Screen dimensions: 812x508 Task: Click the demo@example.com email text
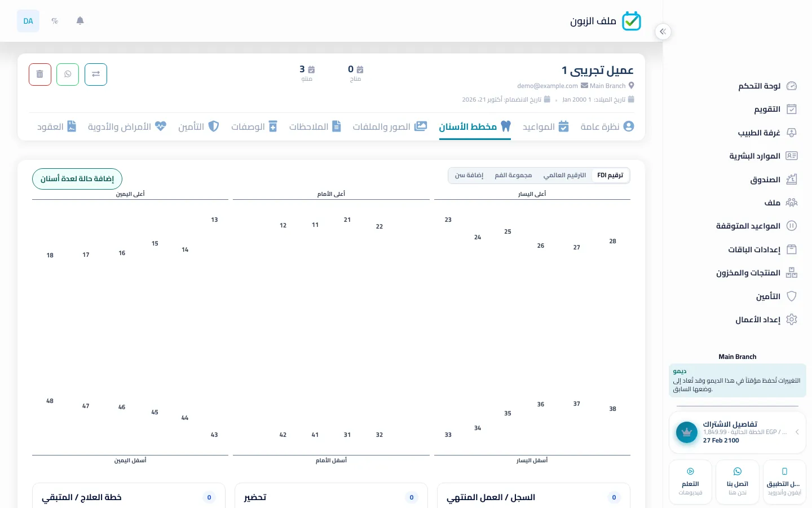(548, 86)
